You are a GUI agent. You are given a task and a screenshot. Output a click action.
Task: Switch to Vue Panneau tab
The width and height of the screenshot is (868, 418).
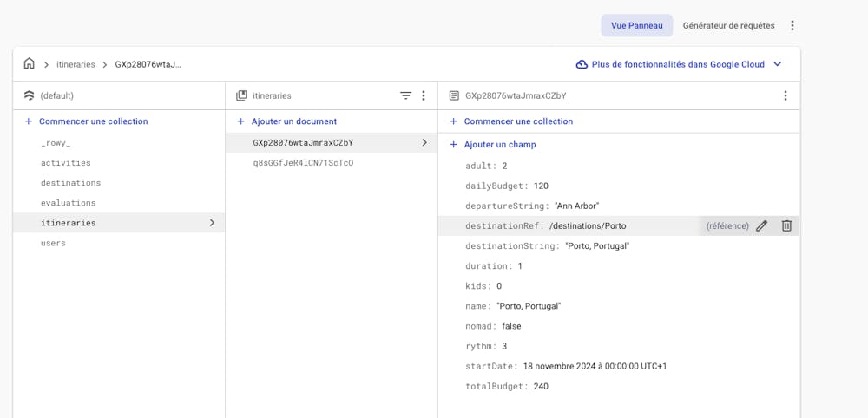636,25
